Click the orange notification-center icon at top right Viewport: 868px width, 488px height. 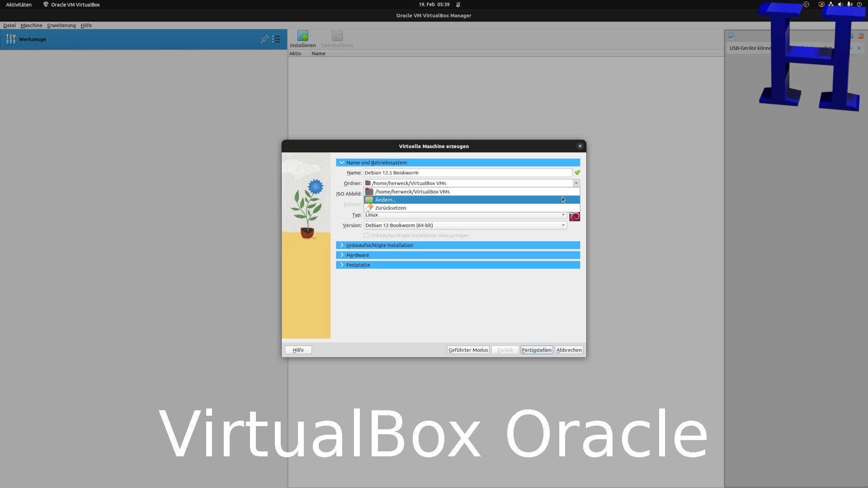(861, 36)
